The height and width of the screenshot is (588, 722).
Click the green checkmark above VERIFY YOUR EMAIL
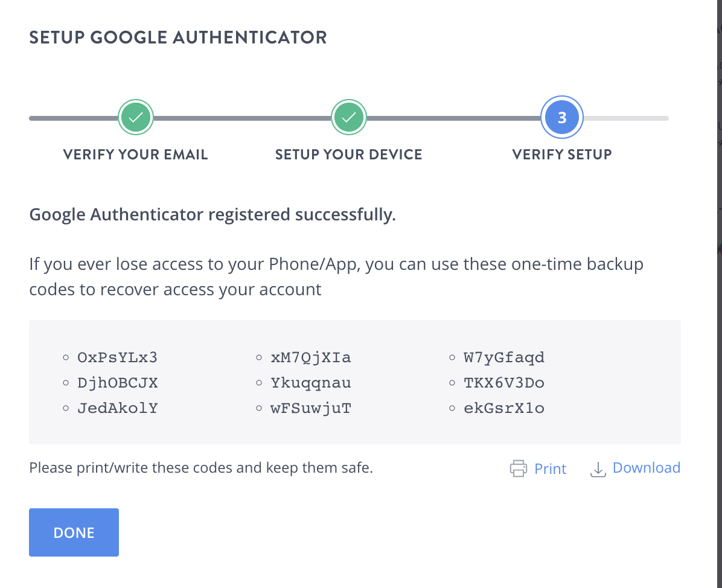tap(136, 117)
